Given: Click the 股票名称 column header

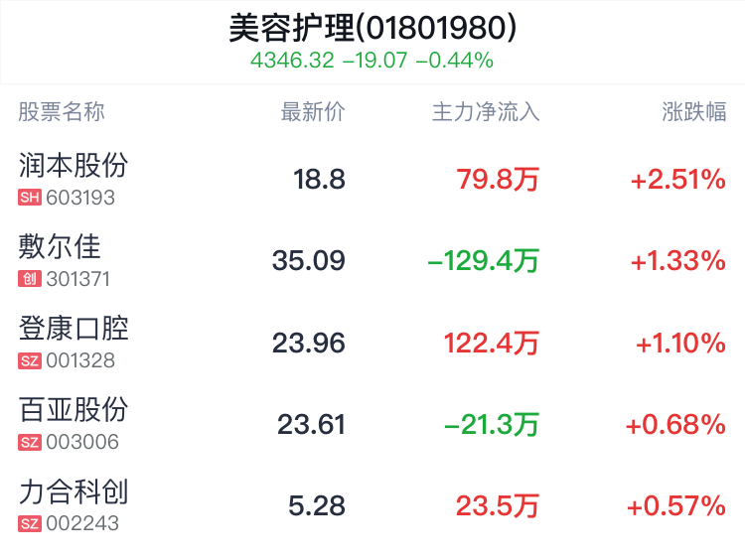Looking at the screenshot, I should pyautogui.click(x=62, y=112).
